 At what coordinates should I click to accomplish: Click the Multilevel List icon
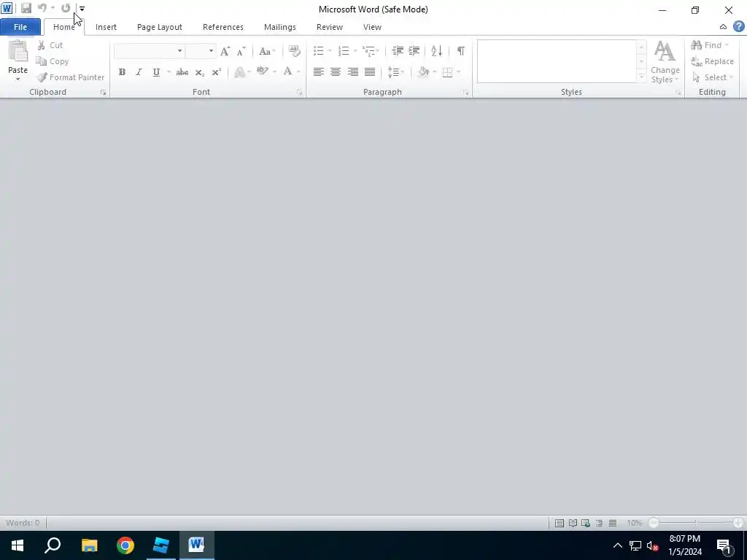coord(368,50)
